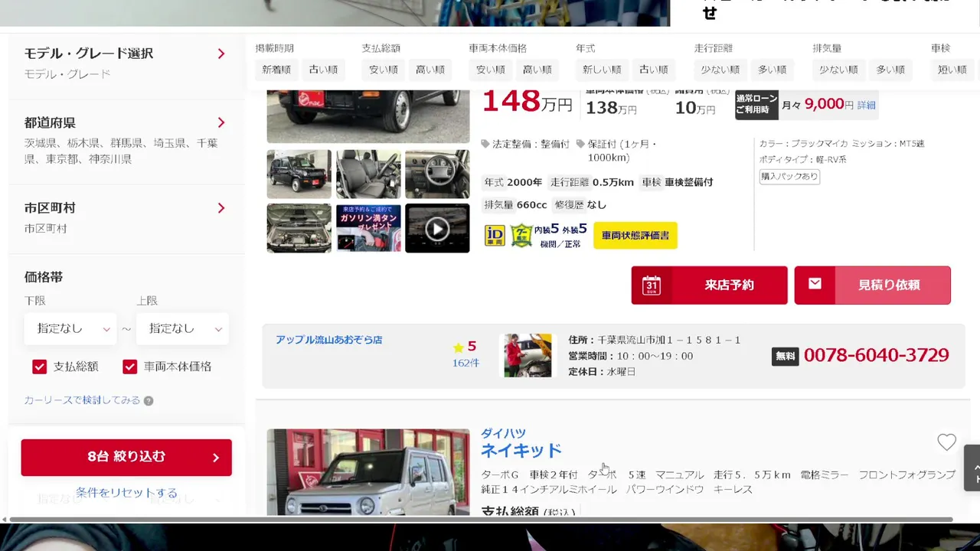Click the 法定整備 tag icon
The width and height of the screenshot is (980, 551).
click(x=485, y=144)
